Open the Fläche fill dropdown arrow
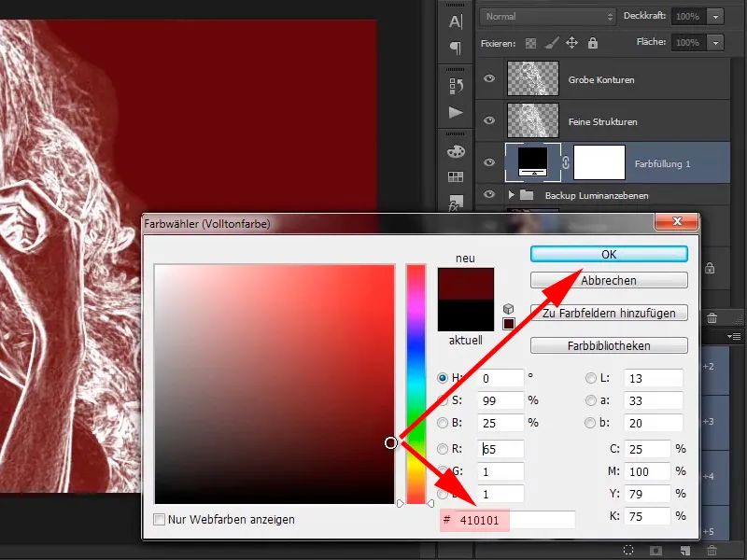747x560 pixels. (715, 43)
